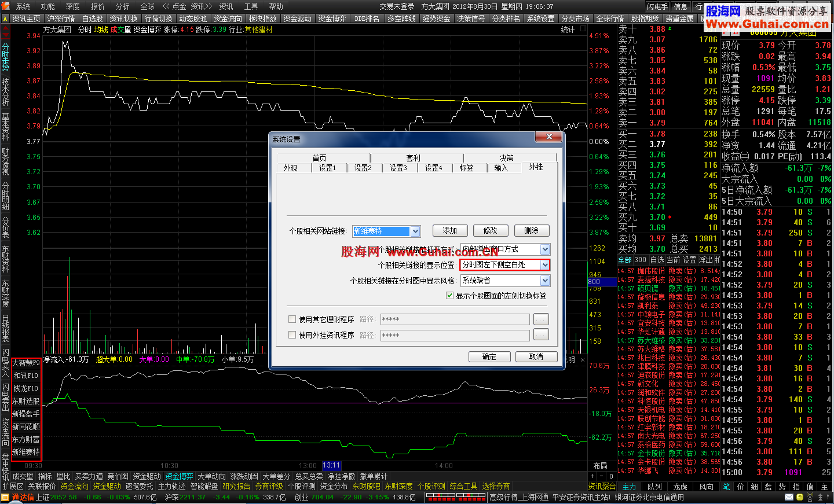Image resolution: width=834 pixels, height=504 pixels.
Task: Click 龙虎 tab at bottom right
Action: click(x=681, y=487)
